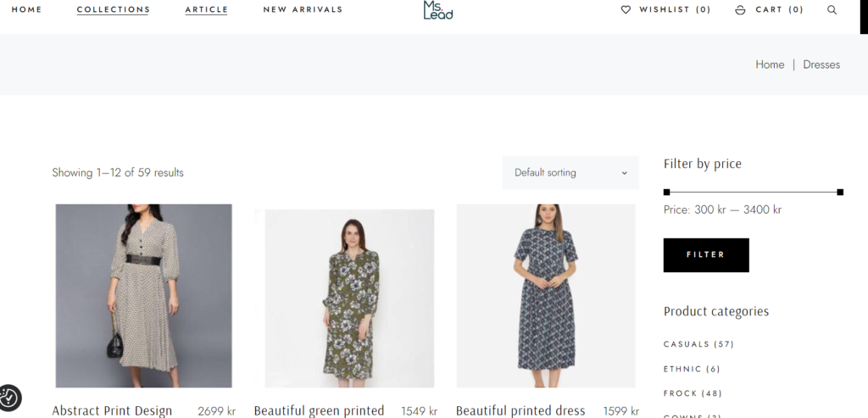Click the search magnifier icon
Viewport: 868px width, 418px height.
(x=832, y=10)
